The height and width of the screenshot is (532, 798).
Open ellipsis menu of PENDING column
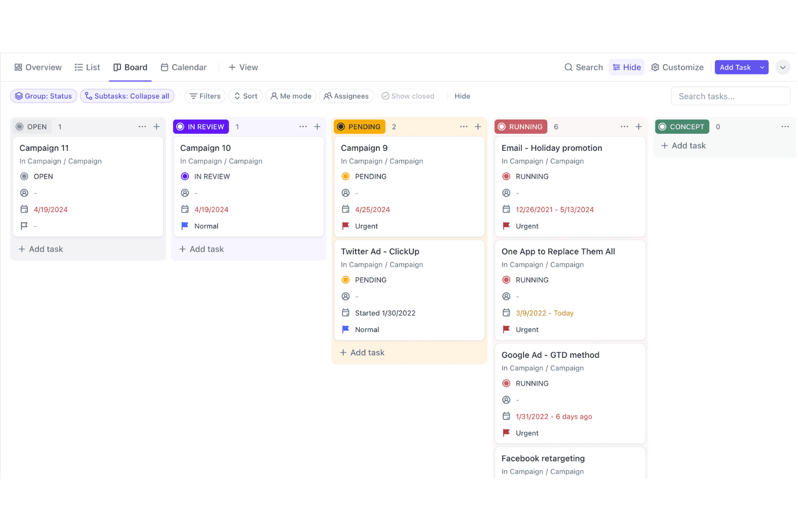pyautogui.click(x=464, y=127)
